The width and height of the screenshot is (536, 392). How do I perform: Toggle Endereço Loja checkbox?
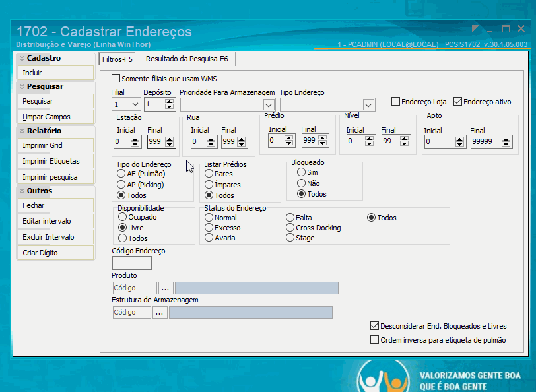(x=395, y=102)
